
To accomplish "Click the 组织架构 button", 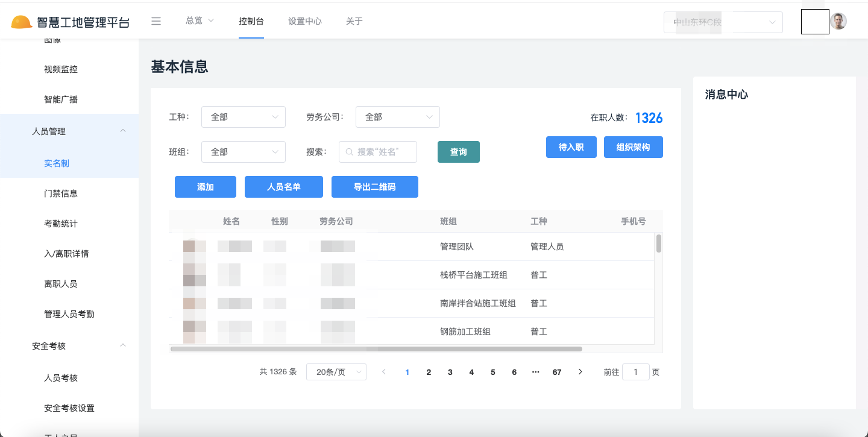I will click(634, 147).
